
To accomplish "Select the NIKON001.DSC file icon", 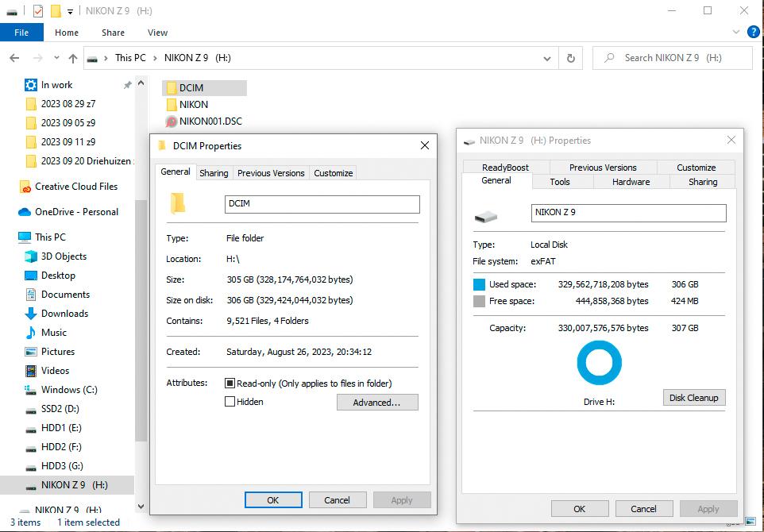I will coord(171,121).
